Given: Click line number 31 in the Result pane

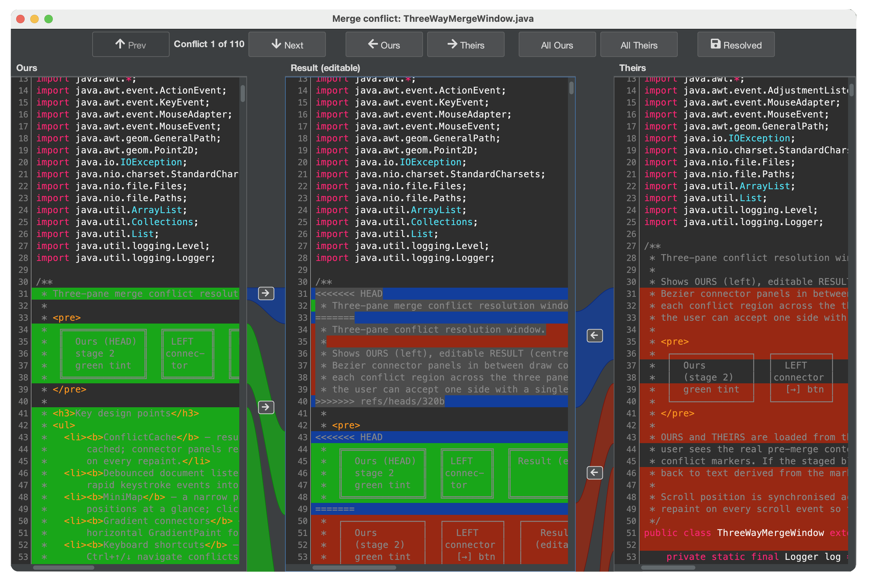Looking at the screenshot, I should click(302, 294).
